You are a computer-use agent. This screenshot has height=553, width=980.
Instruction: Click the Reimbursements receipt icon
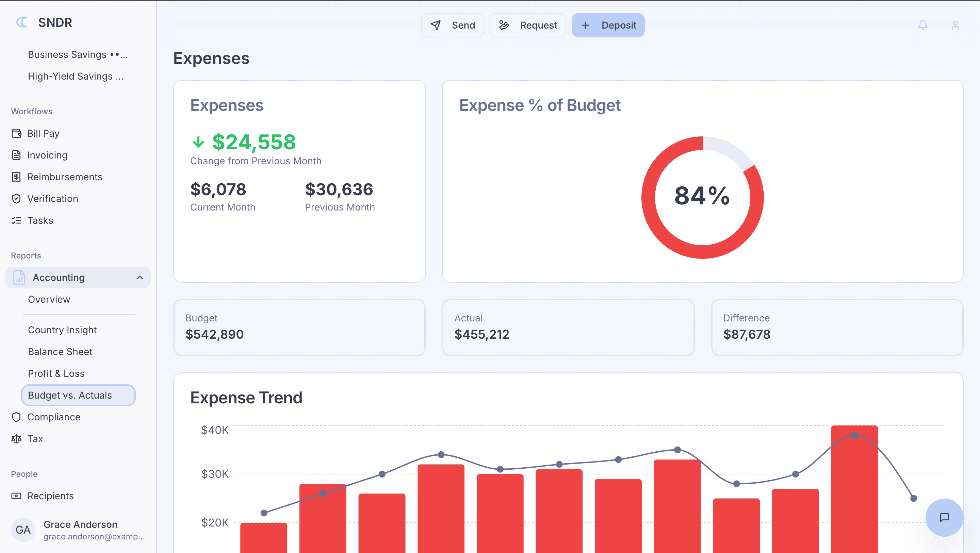coord(16,177)
